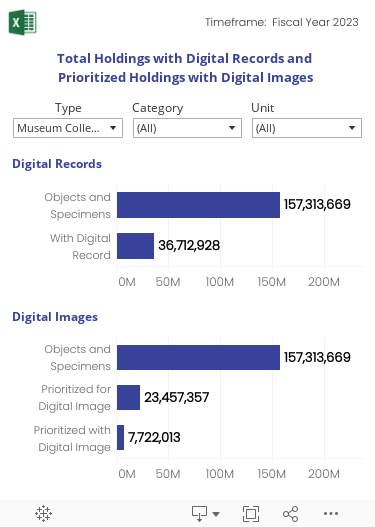The image size is (375, 527).
Task: Click the With Digital Record axis label
Action: pos(80,246)
